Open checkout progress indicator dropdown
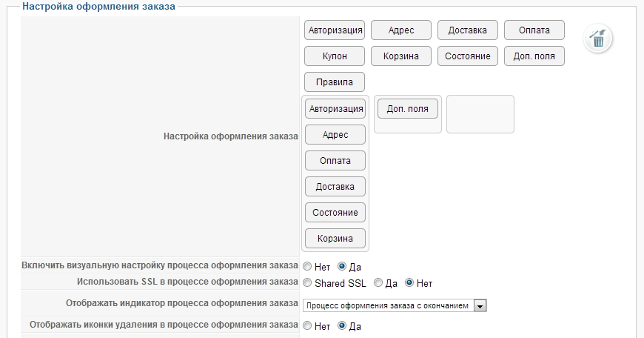The image size is (644, 338). click(x=480, y=305)
